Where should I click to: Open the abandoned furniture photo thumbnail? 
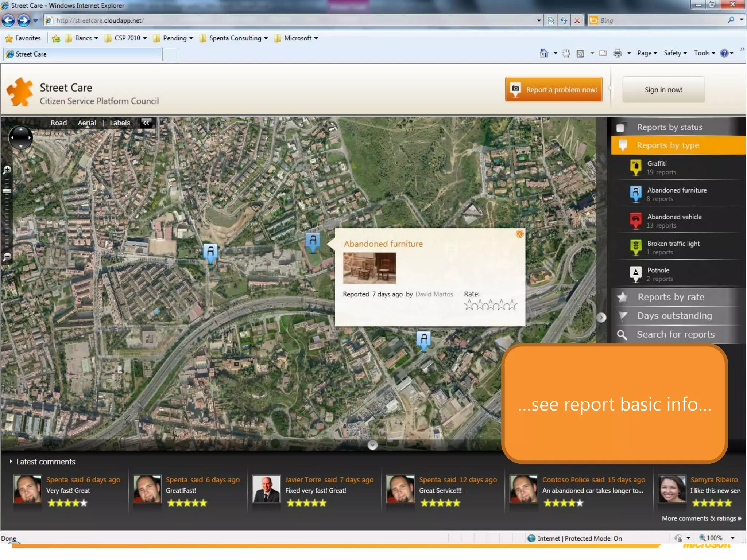point(369,268)
